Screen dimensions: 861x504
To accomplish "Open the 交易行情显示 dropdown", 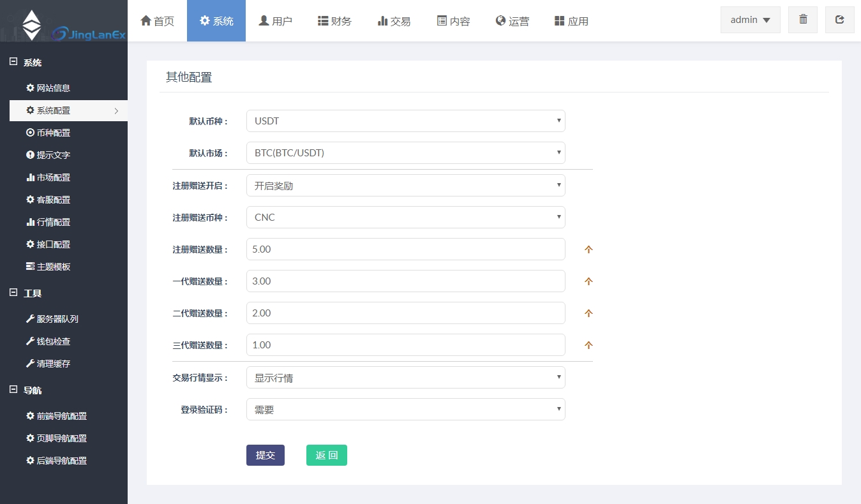I will point(406,378).
